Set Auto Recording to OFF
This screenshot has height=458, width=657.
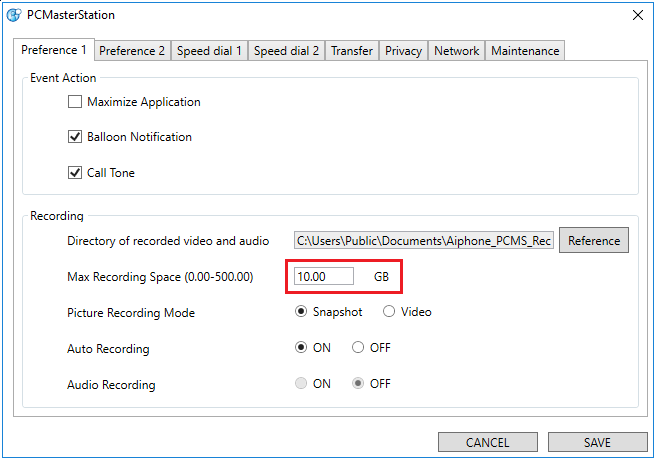pos(358,348)
